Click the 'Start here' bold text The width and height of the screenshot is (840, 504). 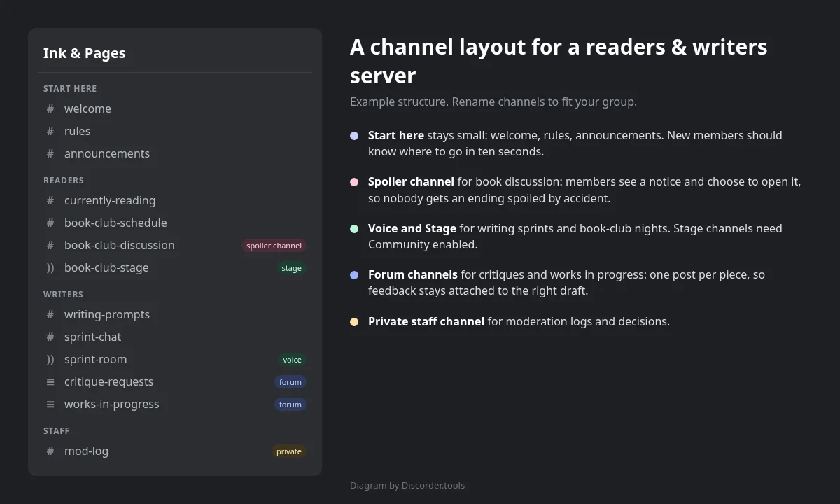pyautogui.click(x=396, y=135)
